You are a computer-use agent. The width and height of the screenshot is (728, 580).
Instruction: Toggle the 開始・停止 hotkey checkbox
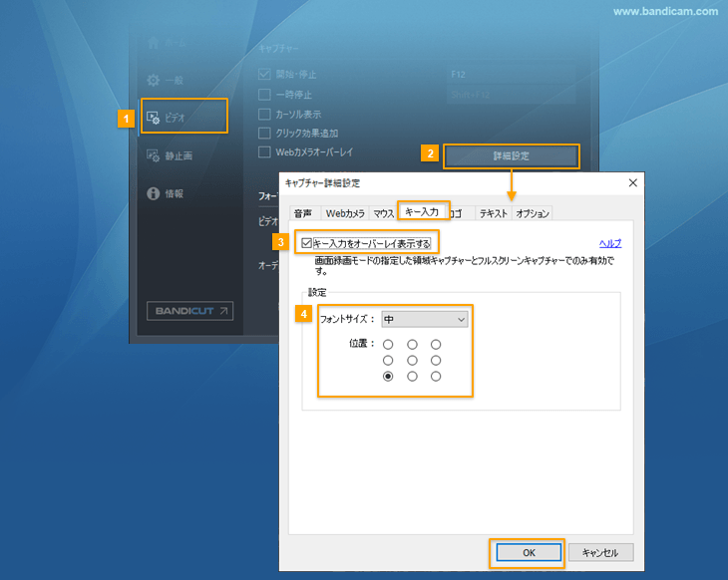(x=264, y=74)
